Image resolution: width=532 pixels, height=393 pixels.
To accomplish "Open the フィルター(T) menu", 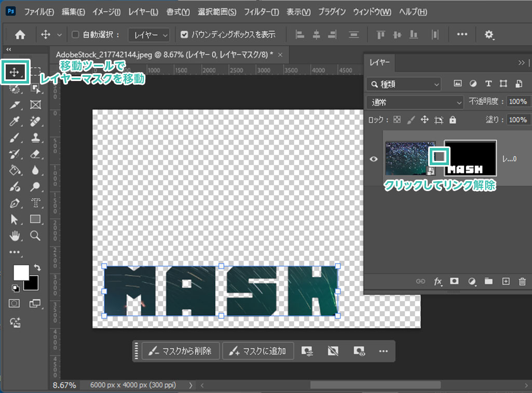I will [x=261, y=12].
